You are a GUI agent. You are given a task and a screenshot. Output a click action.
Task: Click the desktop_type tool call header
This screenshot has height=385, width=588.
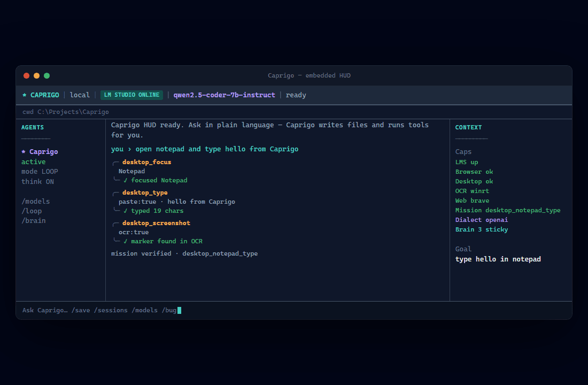pyautogui.click(x=145, y=192)
